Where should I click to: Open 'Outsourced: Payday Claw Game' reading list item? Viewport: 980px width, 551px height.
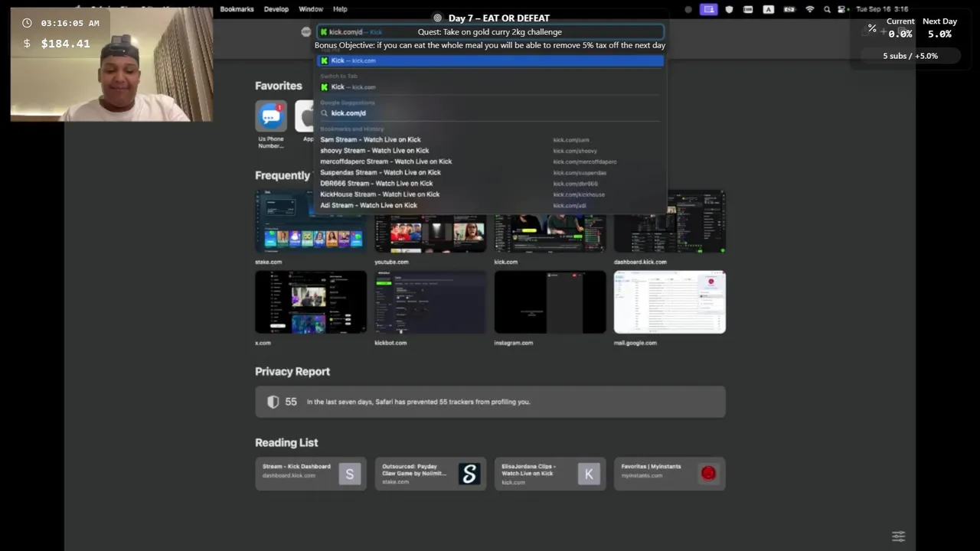[x=430, y=474]
